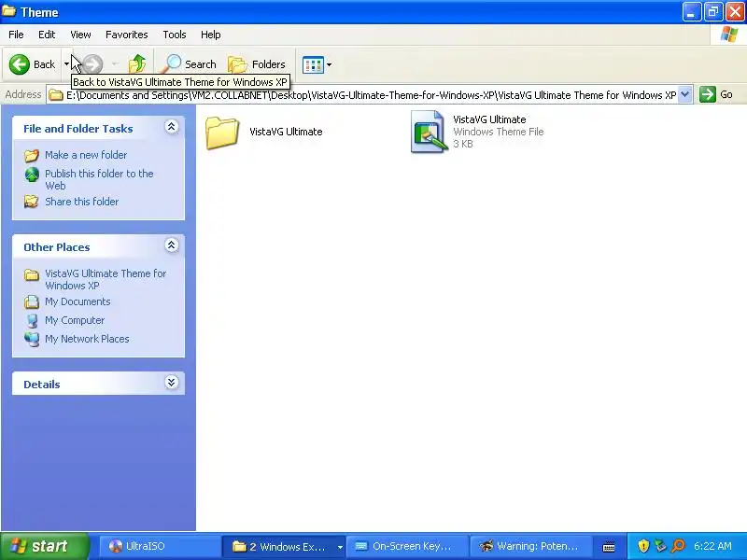747x560 pixels.
Task: Collapse the File and Folder Tasks panel
Action: (x=172, y=127)
